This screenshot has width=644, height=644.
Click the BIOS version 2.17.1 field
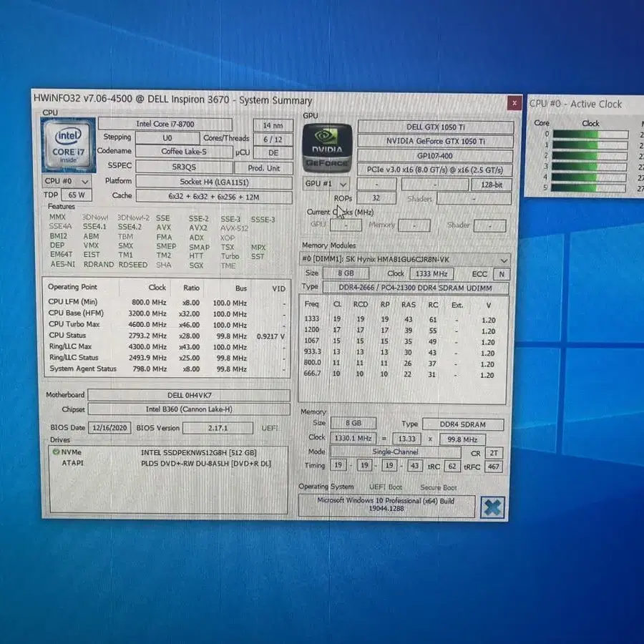tap(218, 428)
